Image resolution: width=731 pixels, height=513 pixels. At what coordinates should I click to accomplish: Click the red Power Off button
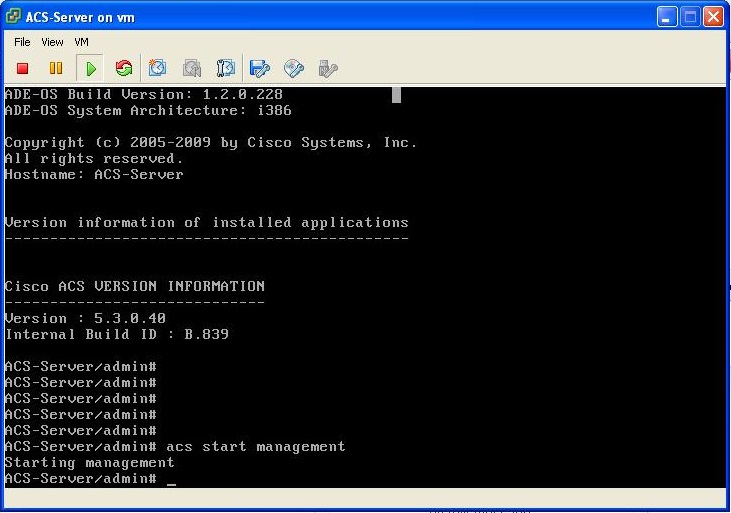(x=23, y=68)
